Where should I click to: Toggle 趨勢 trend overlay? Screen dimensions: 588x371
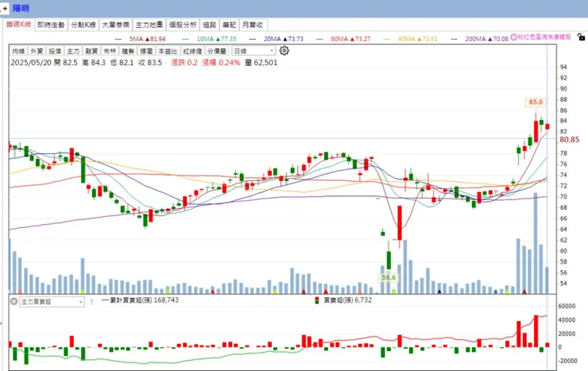point(128,51)
